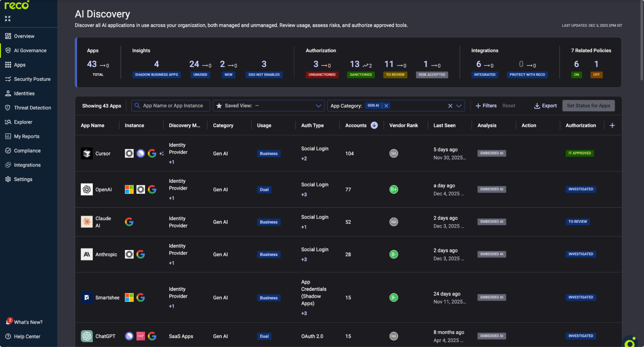
Task: Open Identities from the sidebar
Action: (24, 93)
